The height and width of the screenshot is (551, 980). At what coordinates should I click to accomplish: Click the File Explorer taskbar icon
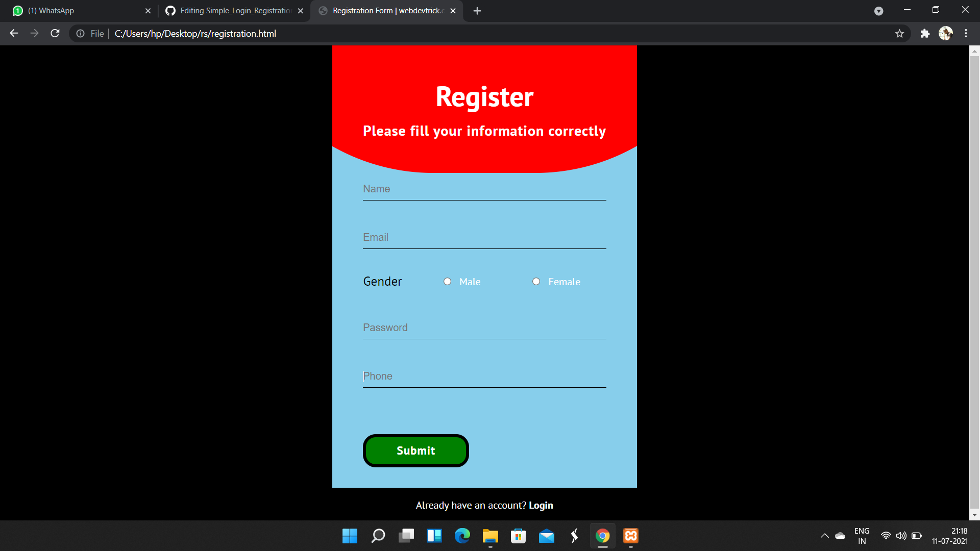(x=490, y=536)
